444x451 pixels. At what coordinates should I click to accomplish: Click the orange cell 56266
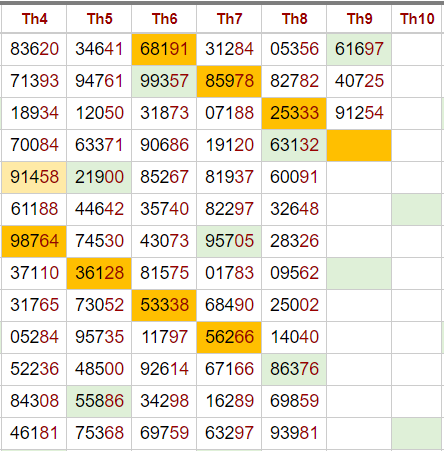(x=229, y=337)
